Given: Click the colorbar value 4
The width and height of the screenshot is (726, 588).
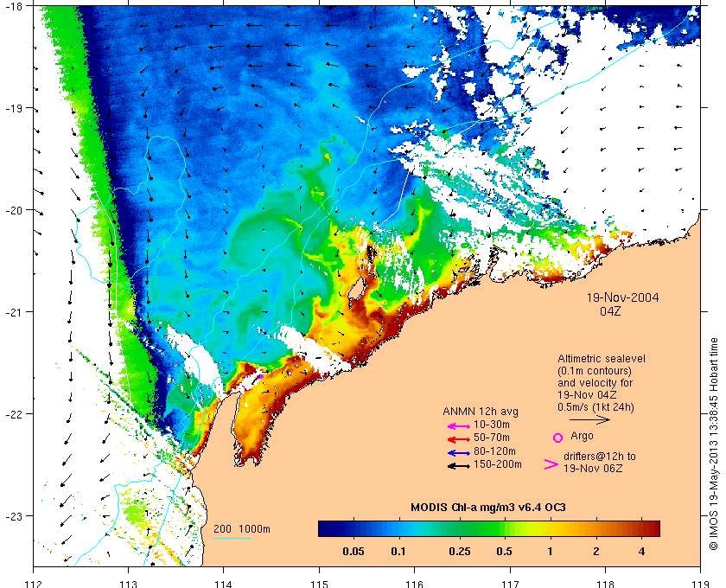Looking at the screenshot, I should tap(641, 552).
